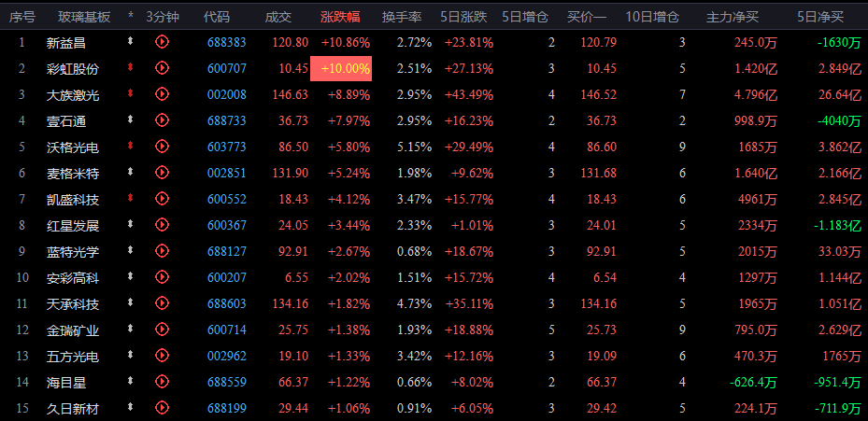The width and height of the screenshot is (868, 421).
Task: Open 3-minute chart icon for 五方光电
Action: pyautogui.click(x=163, y=355)
